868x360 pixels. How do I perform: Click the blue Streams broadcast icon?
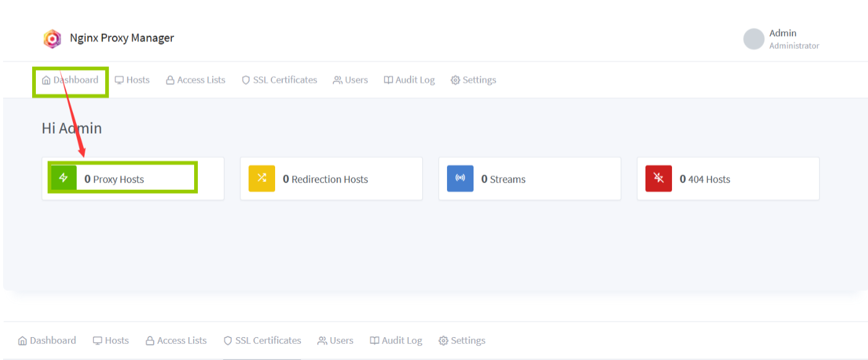(x=460, y=178)
